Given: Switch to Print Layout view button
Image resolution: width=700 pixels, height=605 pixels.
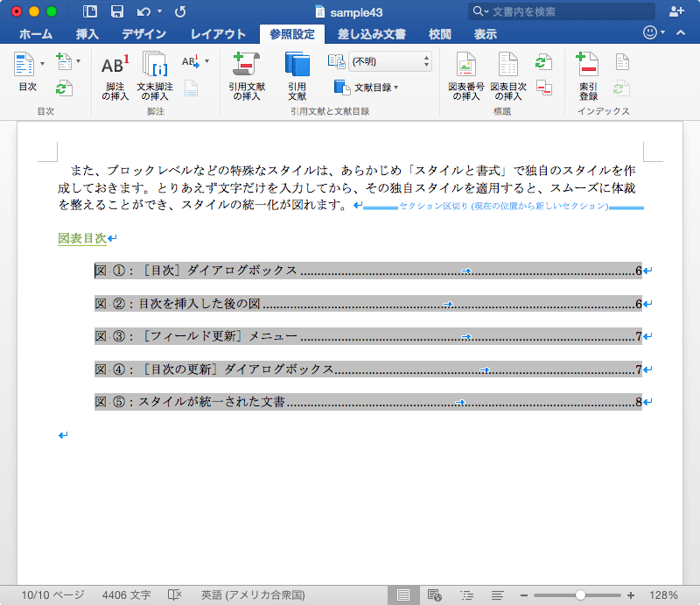Looking at the screenshot, I should click(x=403, y=594).
